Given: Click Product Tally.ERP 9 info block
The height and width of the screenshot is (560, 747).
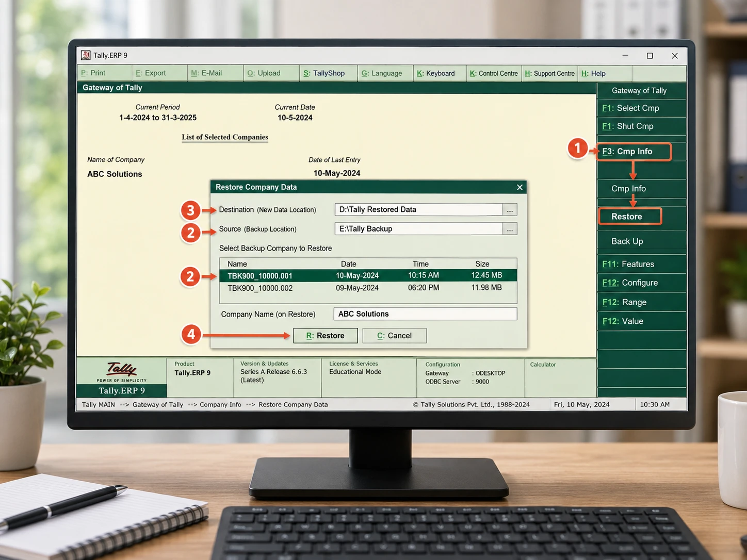Looking at the screenshot, I should click(x=200, y=378).
